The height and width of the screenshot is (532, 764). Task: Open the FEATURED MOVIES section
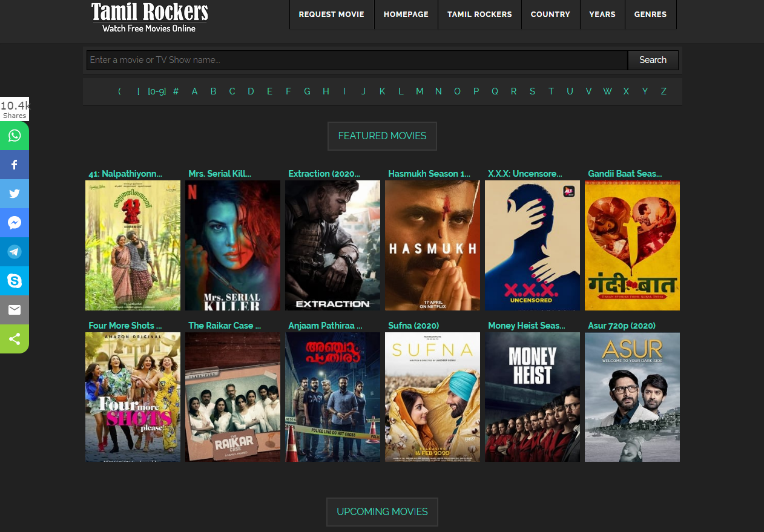coord(382,136)
